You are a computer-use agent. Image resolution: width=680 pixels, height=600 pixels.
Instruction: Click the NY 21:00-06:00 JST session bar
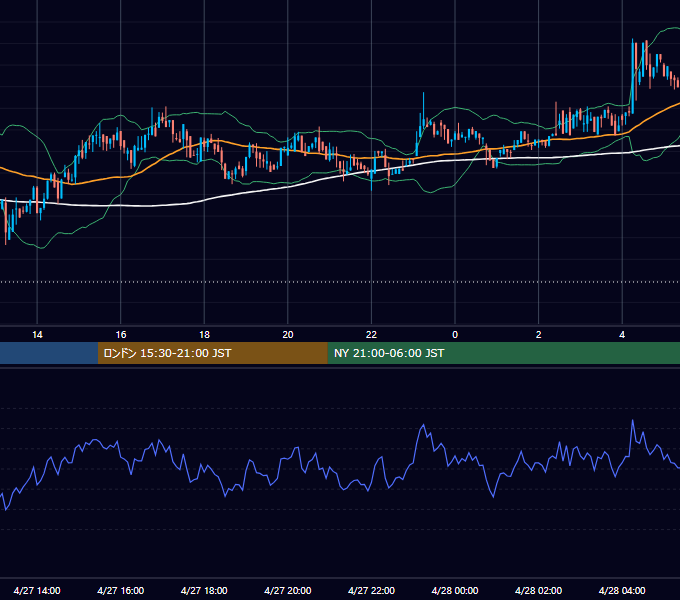coord(503,353)
